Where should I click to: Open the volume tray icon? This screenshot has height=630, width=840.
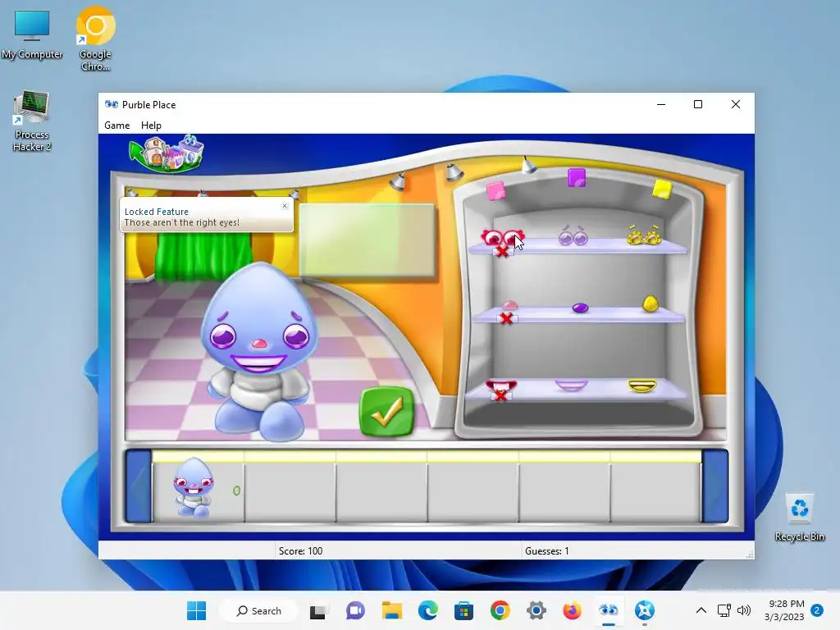pos(743,610)
